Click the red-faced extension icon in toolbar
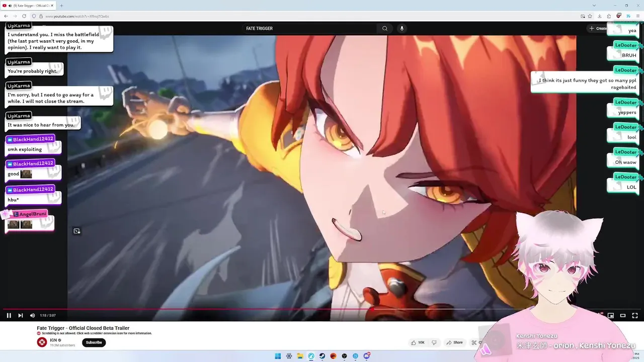The image size is (644, 362). tap(619, 16)
